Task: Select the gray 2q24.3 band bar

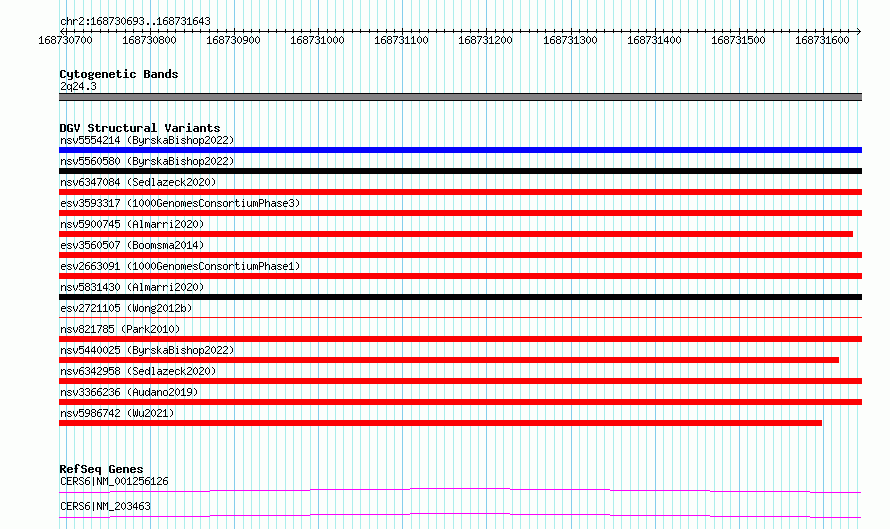Action: coord(460,97)
